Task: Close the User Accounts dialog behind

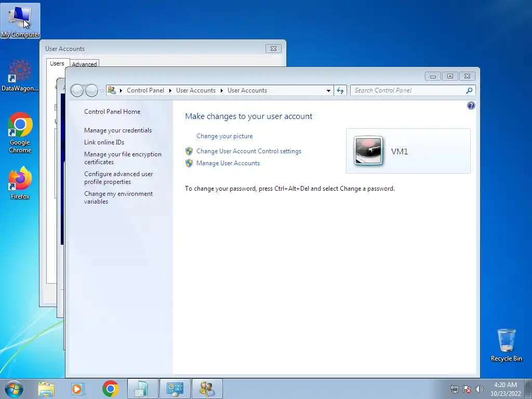Action: tap(273, 48)
